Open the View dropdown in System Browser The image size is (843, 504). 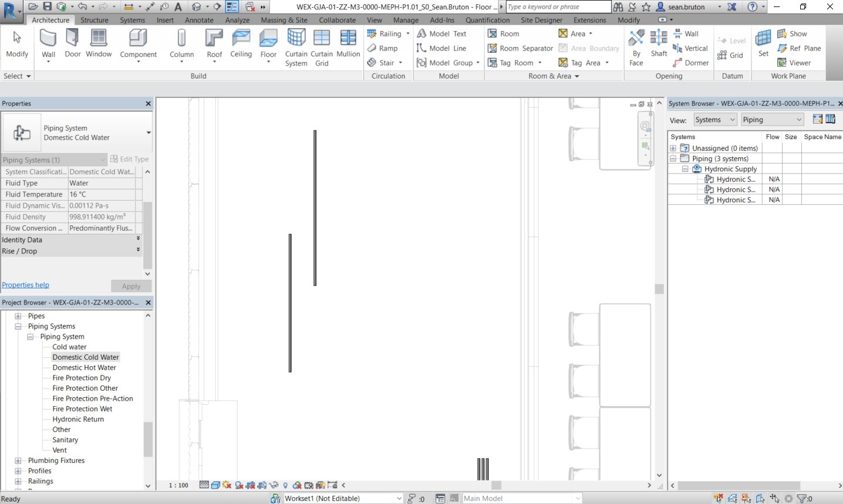click(715, 119)
